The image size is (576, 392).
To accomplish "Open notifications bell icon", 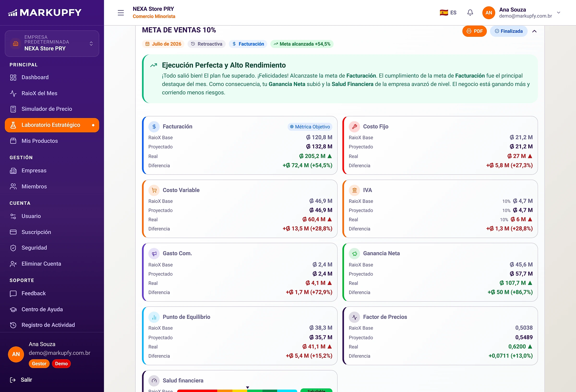I will pos(470,13).
